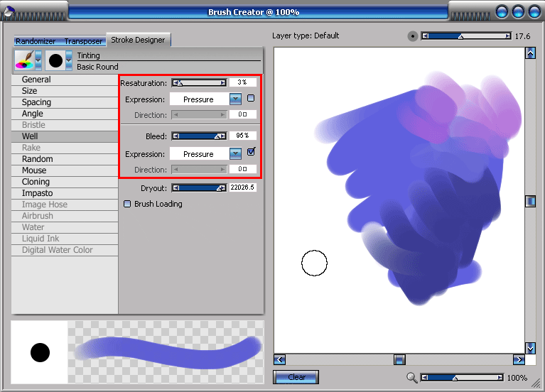Click brush size slider right arrow
Viewport: 545px width, 392px height.
tap(508, 36)
